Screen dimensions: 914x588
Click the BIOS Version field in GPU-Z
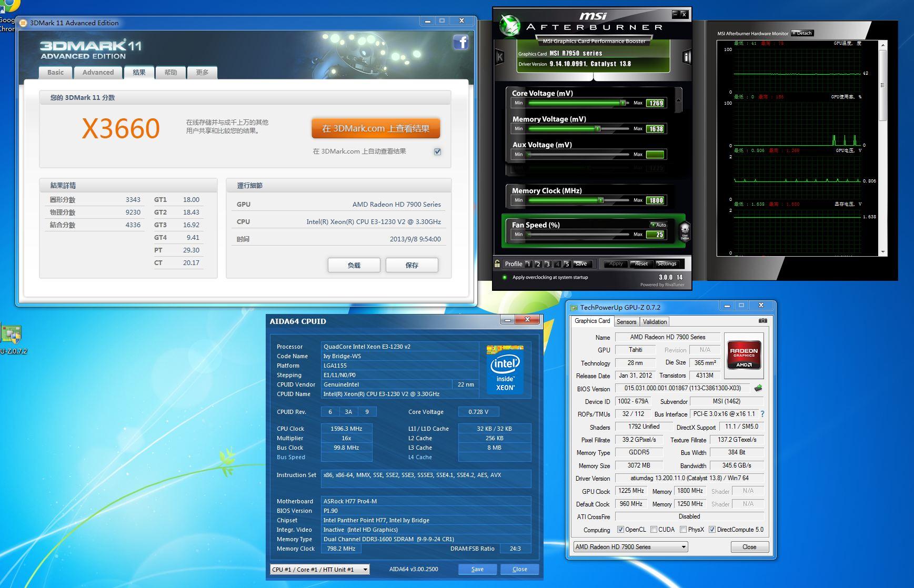(682, 388)
